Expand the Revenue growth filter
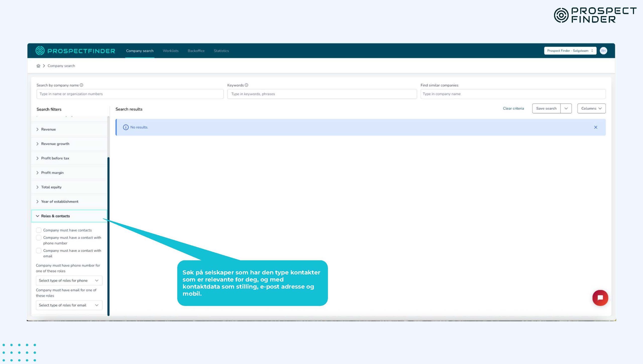 pyautogui.click(x=55, y=144)
